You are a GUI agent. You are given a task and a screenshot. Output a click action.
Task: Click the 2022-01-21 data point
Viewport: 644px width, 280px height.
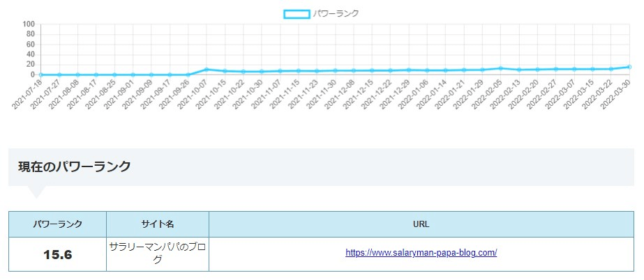(464, 70)
